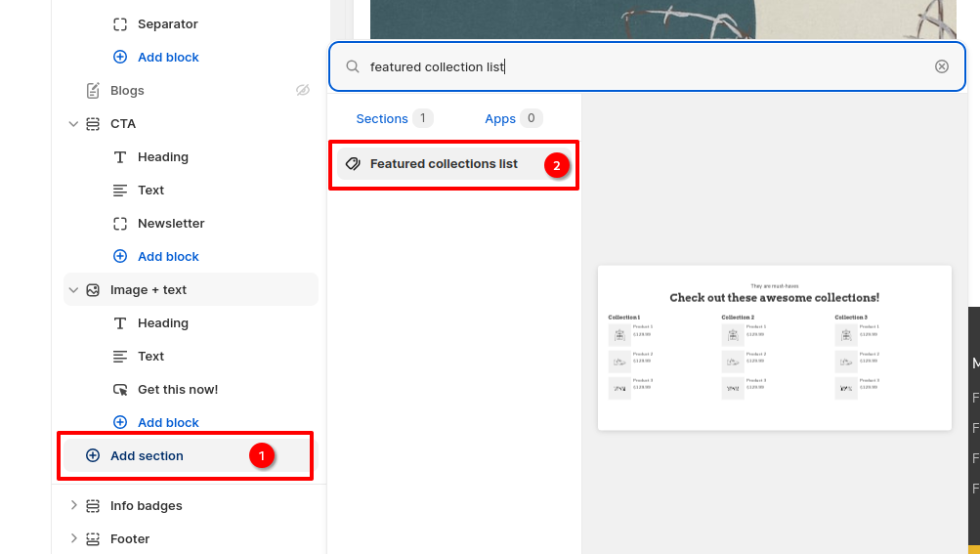This screenshot has height=554, width=980.
Task: Switch to the Apps tab
Action: click(x=500, y=118)
